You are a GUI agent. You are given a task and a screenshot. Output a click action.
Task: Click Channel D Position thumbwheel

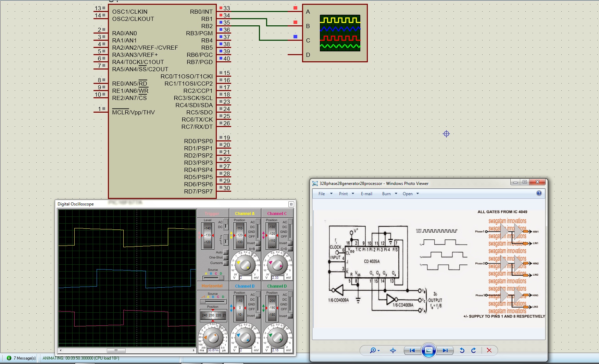point(272,308)
